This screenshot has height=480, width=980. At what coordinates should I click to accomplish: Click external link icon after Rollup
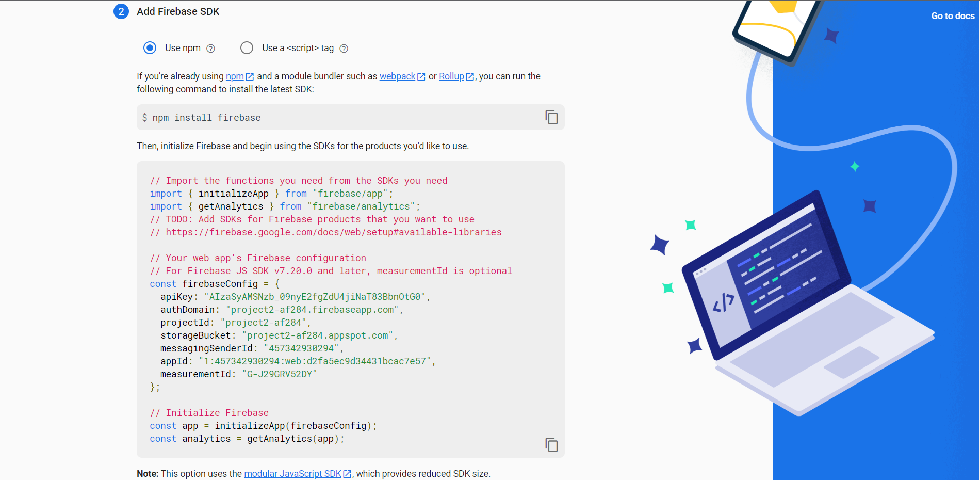pyautogui.click(x=470, y=77)
